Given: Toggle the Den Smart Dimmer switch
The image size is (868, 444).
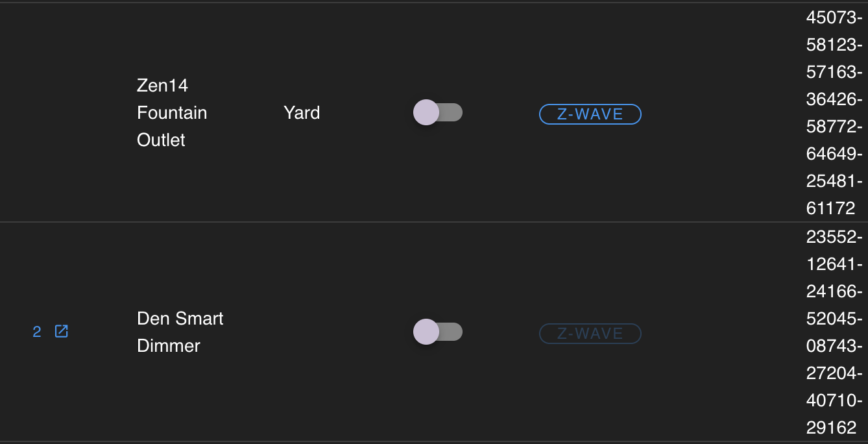Looking at the screenshot, I should (438, 332).
